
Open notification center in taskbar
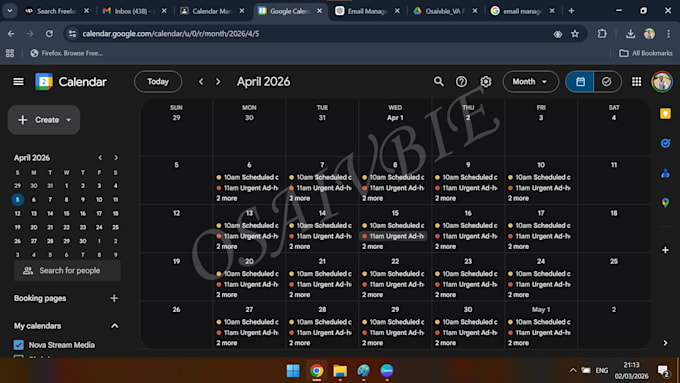click(663, 370)
